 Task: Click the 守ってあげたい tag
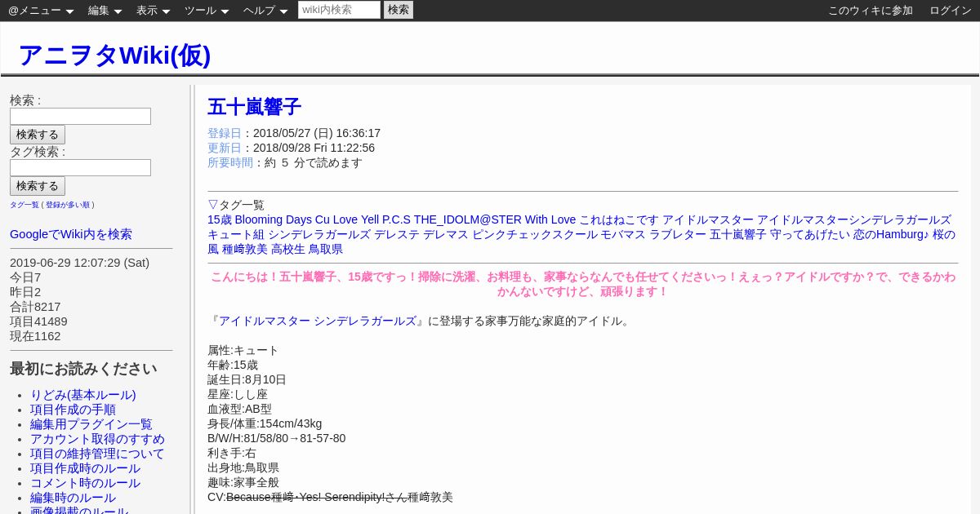810,234
